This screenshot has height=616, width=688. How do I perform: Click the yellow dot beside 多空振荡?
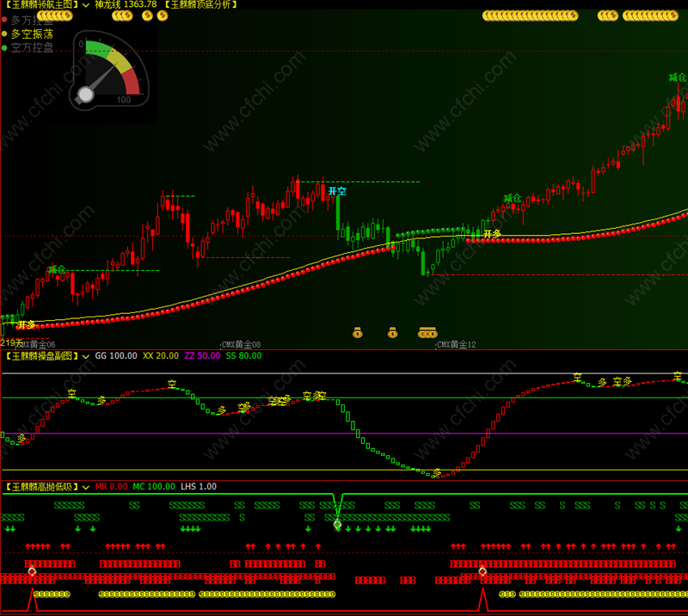point(4,34)
